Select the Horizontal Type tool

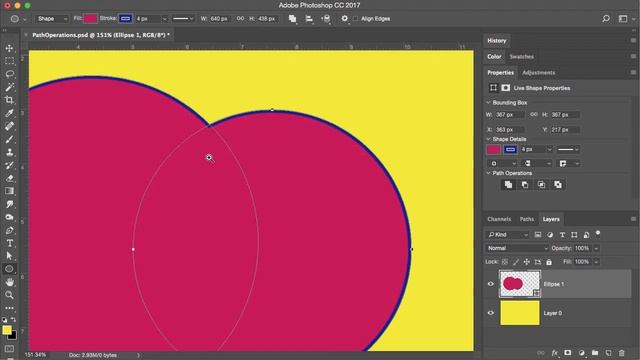[9, 243]
